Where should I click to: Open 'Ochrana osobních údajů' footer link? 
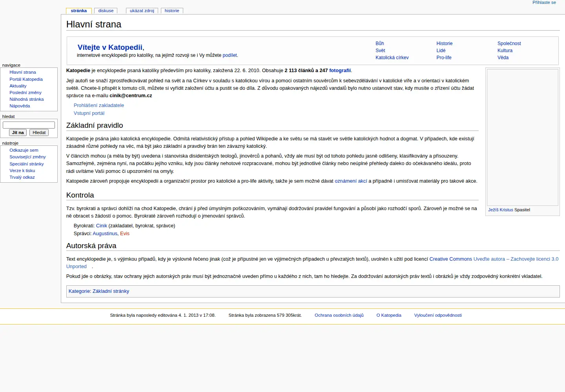click(x=339, y=315)
